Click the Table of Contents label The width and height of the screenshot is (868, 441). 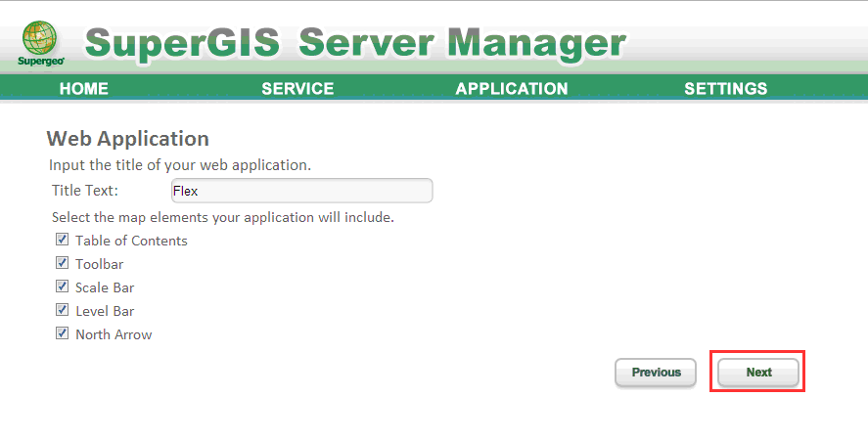pos(132,241)
